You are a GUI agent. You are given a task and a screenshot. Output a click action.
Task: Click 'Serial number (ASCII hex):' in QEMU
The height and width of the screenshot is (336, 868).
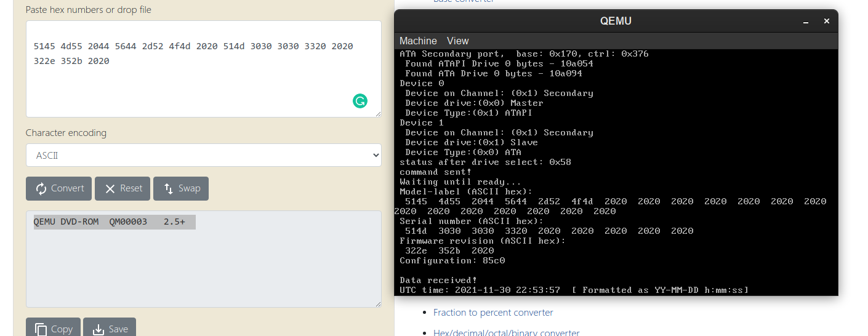click(x=472, y=221)
